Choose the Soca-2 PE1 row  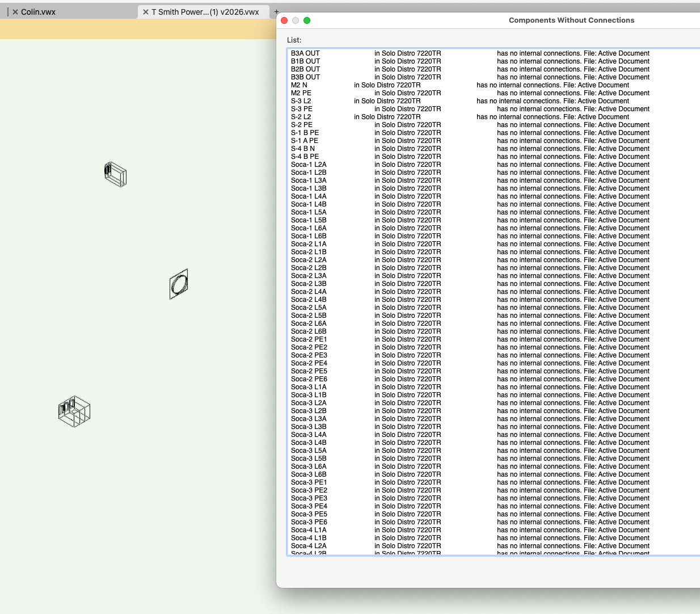point(309,339)
